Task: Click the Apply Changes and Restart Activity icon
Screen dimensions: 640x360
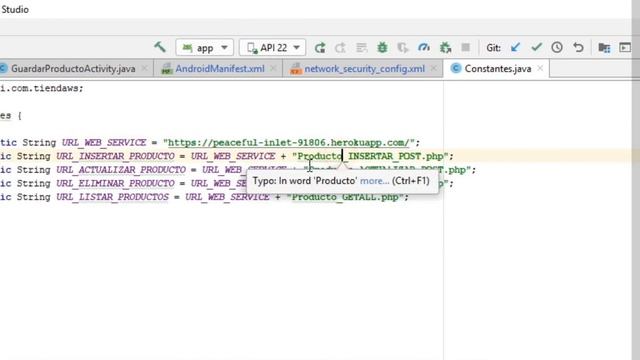Action: [340, 48]
